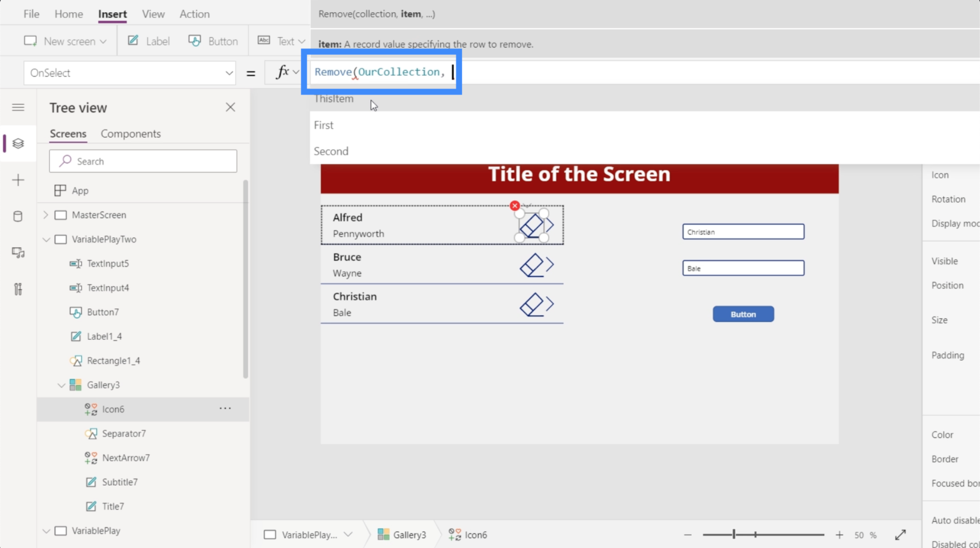Image resolution: width=980 pixels, height=548 pixels.
Task: Select the Tree view layers icon
Action: [18, 143]
